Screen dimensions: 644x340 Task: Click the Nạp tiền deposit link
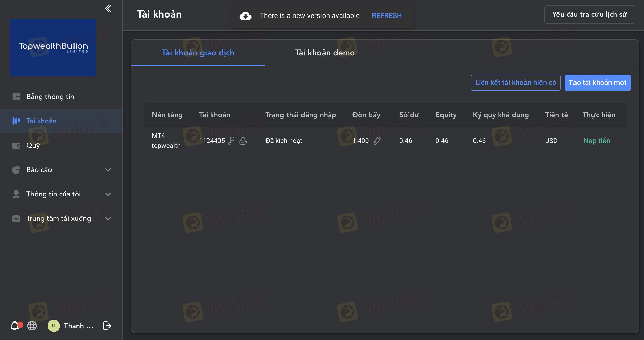point(597,141)
